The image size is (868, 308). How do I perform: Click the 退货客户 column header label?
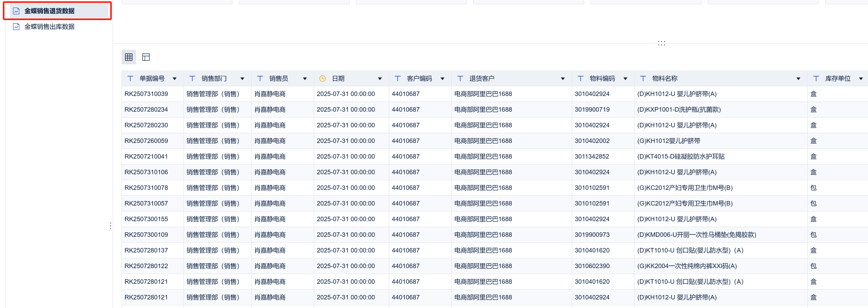[x=482, y=78]
